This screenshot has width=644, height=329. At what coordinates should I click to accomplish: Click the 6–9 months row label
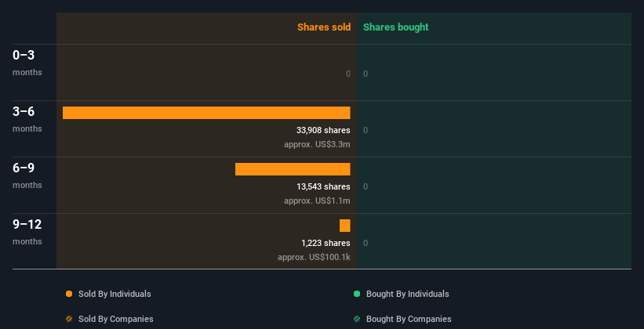click(x=27, y=175)
